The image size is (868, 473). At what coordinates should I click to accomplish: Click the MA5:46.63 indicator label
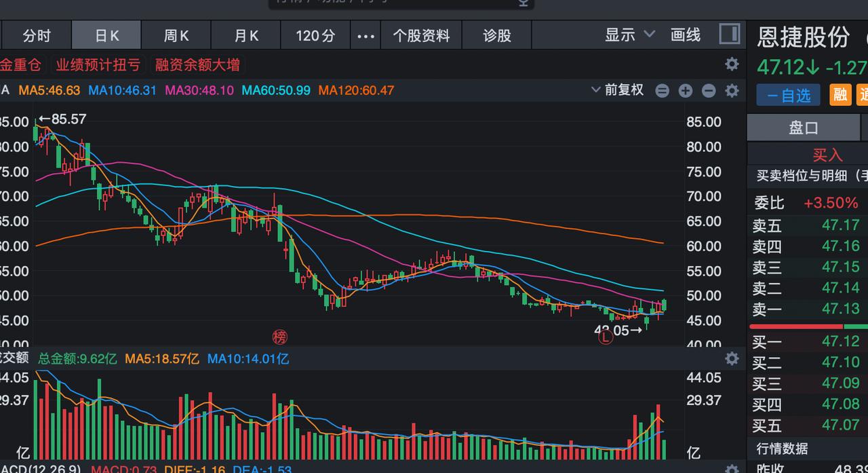click(50, 90)
